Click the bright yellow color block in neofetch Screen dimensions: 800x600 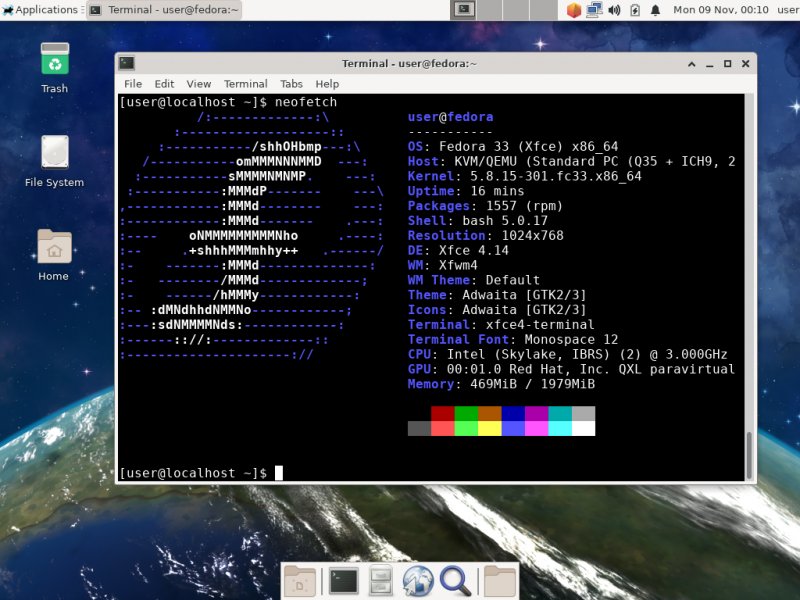pos(490,428)
